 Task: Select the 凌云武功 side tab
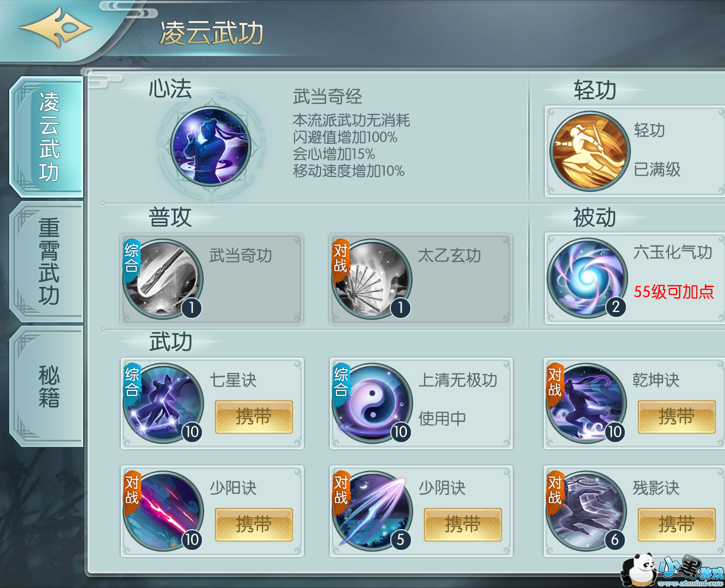click(47, 137)
